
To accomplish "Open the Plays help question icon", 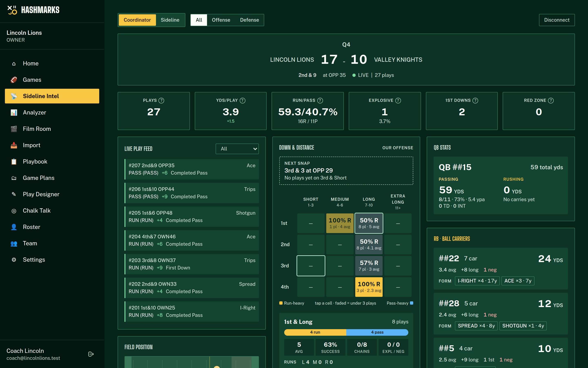I will [161, 101].
